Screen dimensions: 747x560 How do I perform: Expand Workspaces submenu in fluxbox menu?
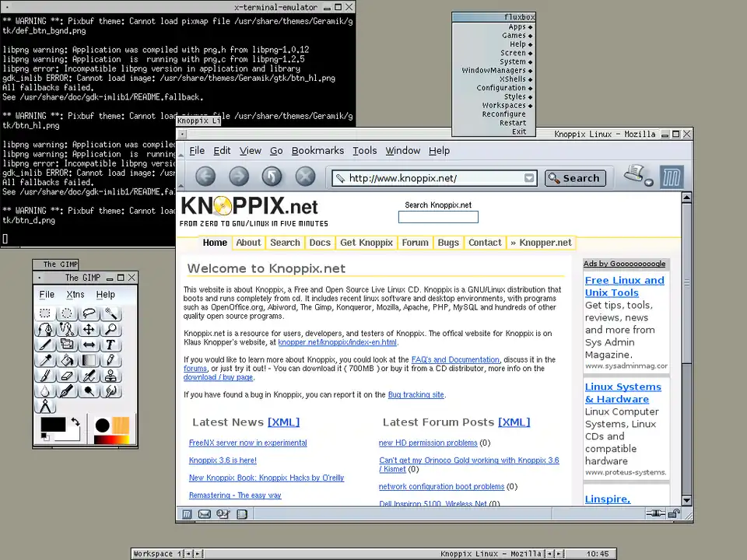coord(507,105)
